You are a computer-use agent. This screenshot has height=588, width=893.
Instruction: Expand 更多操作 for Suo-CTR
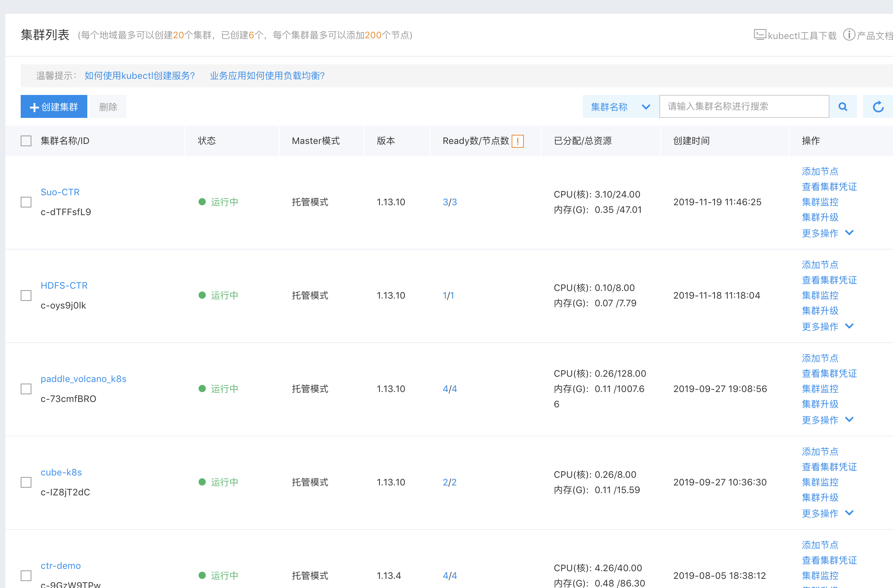(828, 233)
